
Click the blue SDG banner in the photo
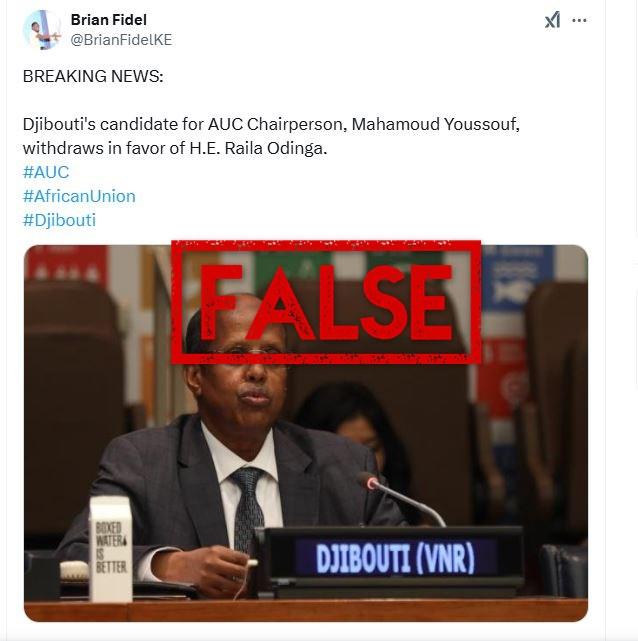[517, 278]
